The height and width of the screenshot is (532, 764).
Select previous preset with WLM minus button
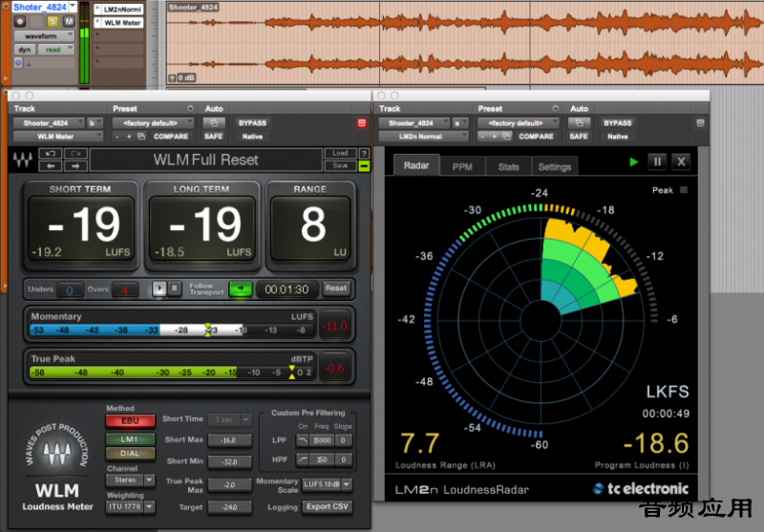(x=117, y=137)
